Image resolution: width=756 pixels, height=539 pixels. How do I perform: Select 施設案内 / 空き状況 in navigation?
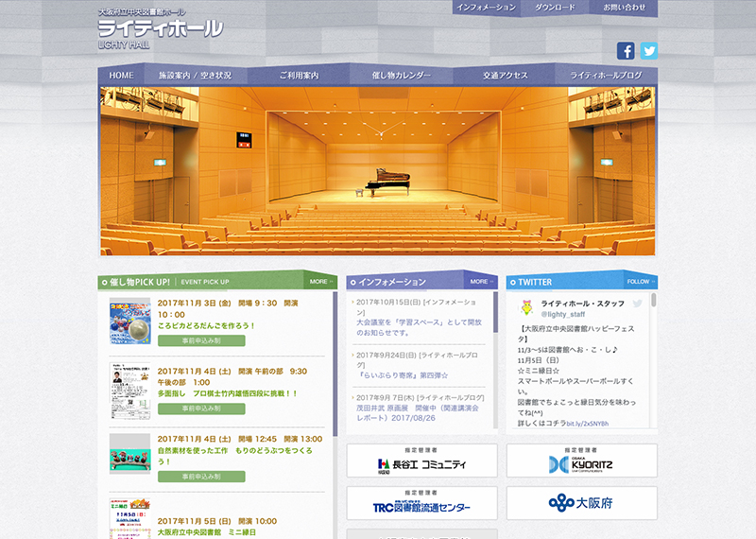click(x=194, y=75)
